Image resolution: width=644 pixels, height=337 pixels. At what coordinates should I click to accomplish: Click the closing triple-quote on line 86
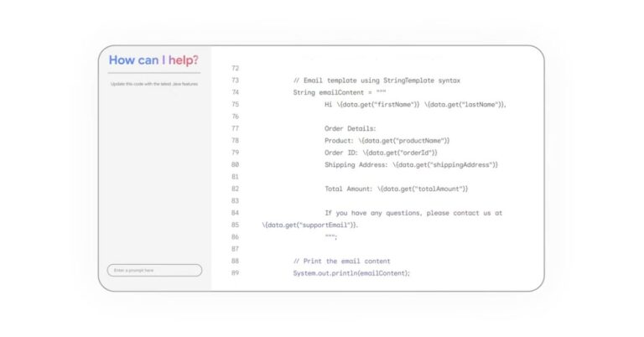330,237
